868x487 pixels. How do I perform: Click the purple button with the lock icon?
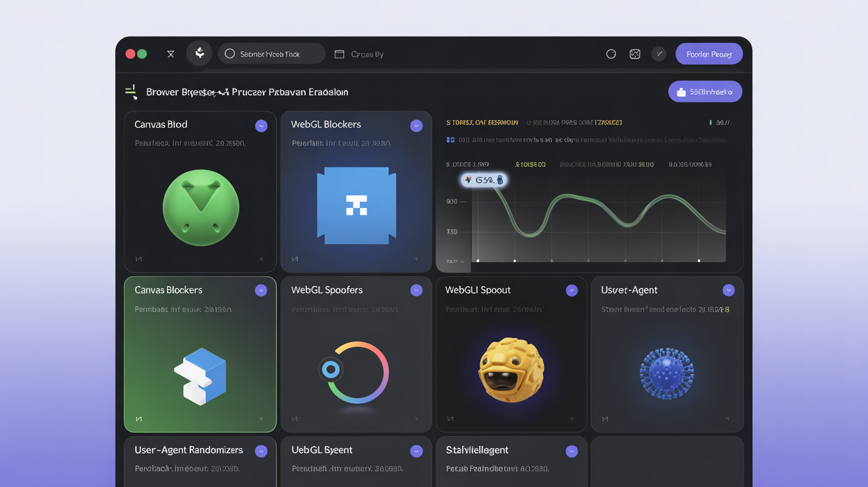click(x=705, y=92)
